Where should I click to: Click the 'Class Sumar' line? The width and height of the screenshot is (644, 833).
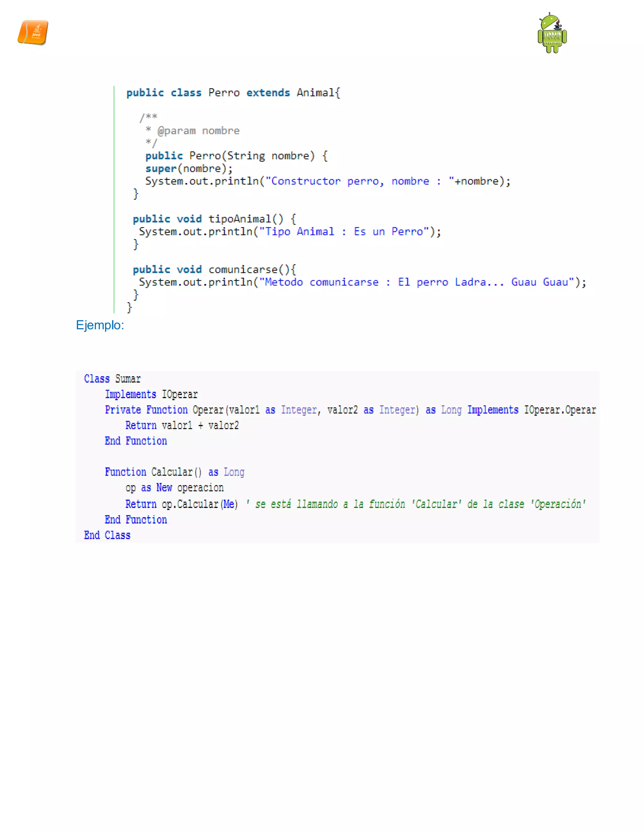pyautogui.click(x=112, y=379)
